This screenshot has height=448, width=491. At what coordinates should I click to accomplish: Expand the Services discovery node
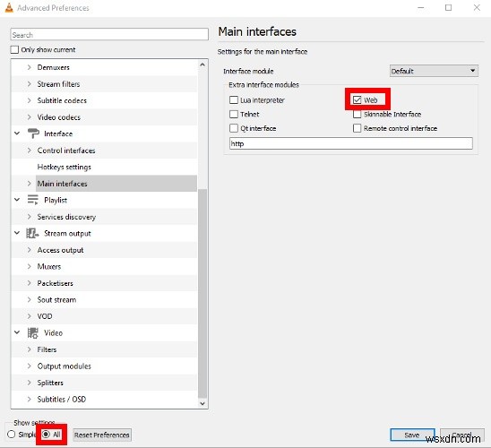click(30, 217)
